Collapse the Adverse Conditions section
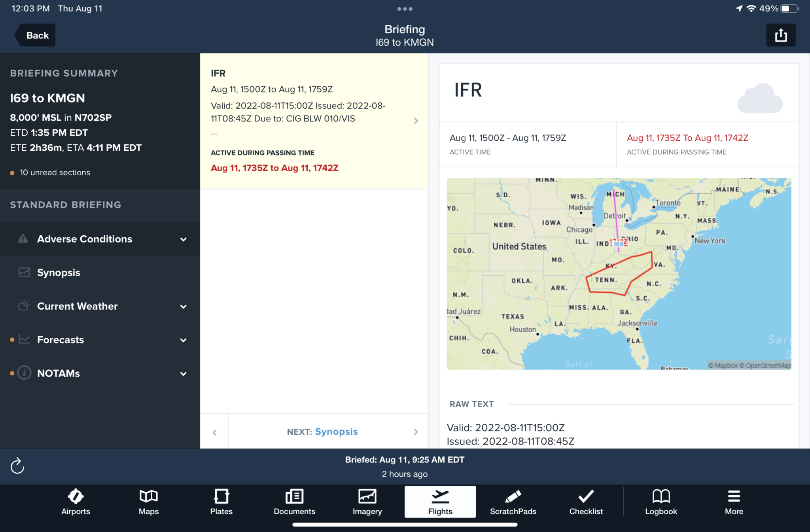This screenshot has width=810, height=532. 183,239
